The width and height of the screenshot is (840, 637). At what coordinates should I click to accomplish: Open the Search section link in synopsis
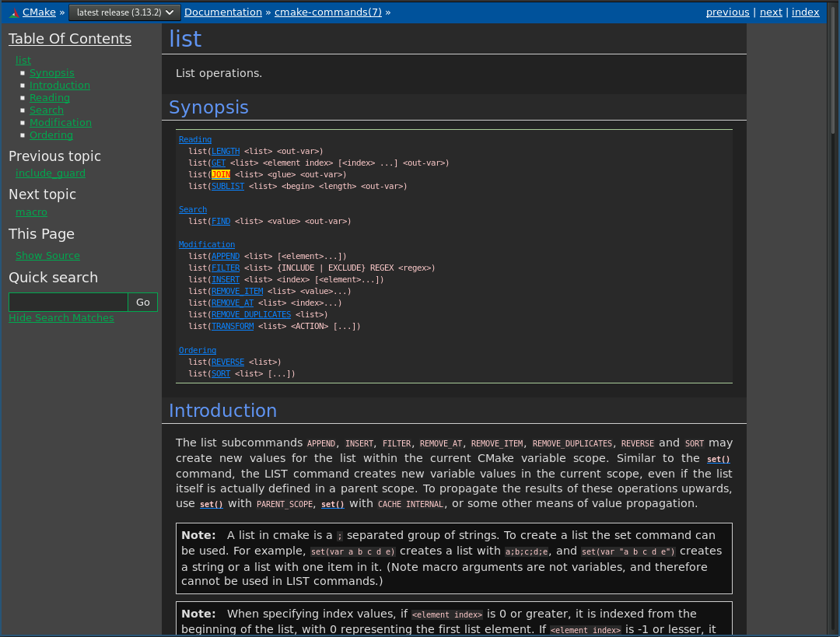pos(193,209)
